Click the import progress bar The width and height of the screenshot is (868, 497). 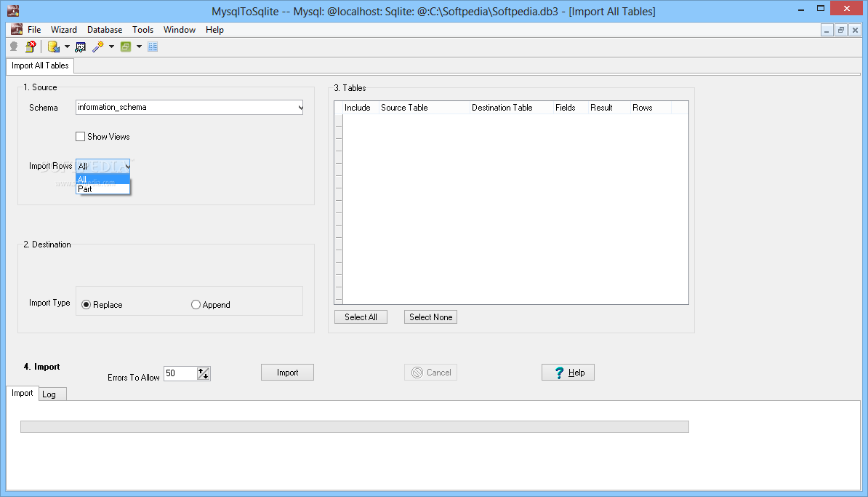(354, 426)
